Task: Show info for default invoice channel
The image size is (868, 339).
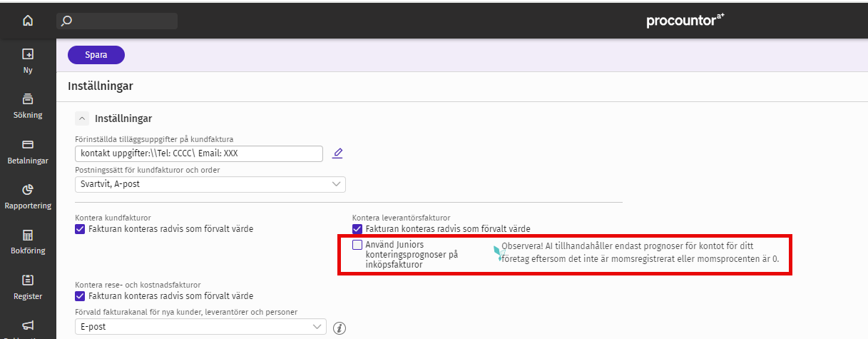Action: point(340,328)
